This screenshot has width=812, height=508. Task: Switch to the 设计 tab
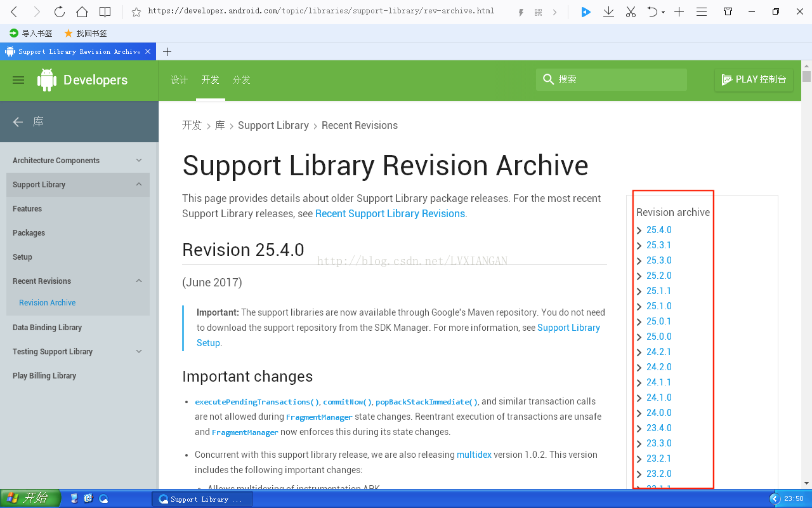(x=179, y=79)
